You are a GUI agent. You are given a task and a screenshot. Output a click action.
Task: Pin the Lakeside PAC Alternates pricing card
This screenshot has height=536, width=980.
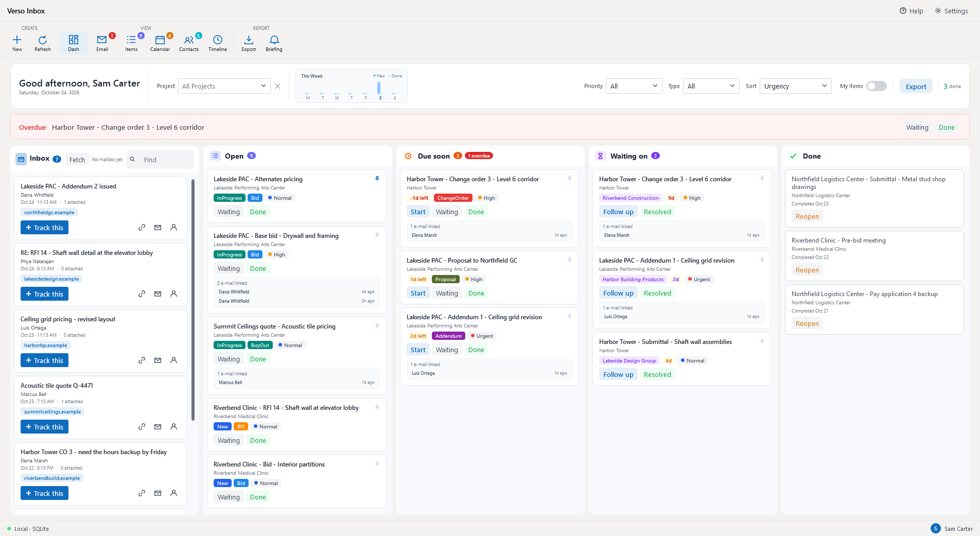pos(377,179)
